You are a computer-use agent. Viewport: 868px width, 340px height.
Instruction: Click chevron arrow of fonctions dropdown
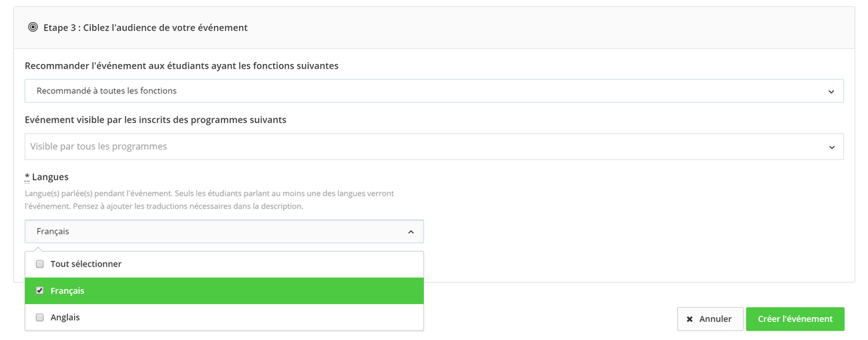(831, 92)
